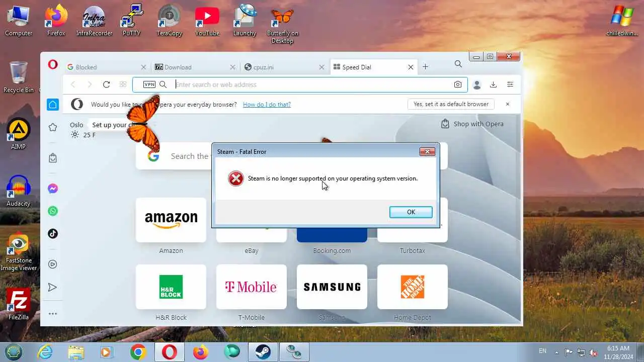Open Internet Explorer from the taskbar
Image resolution: width=644 pixels, height=362 pixels.
tap(45, 352)
